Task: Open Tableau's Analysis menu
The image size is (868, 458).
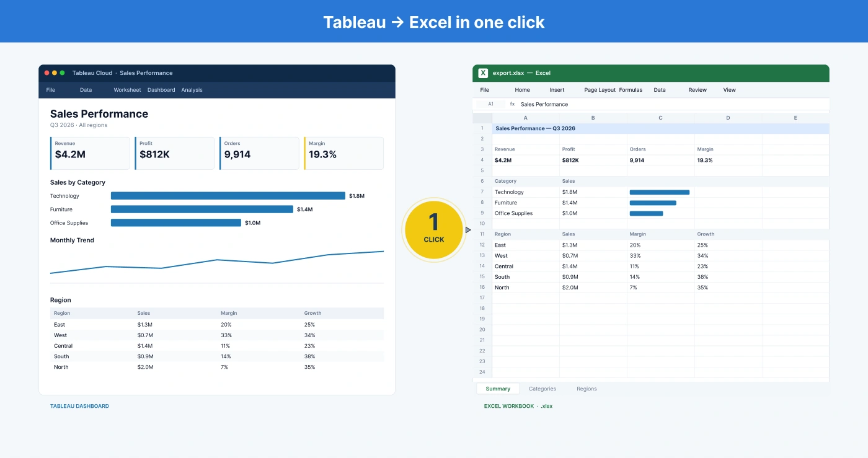Action: click(x=192, y=90)
